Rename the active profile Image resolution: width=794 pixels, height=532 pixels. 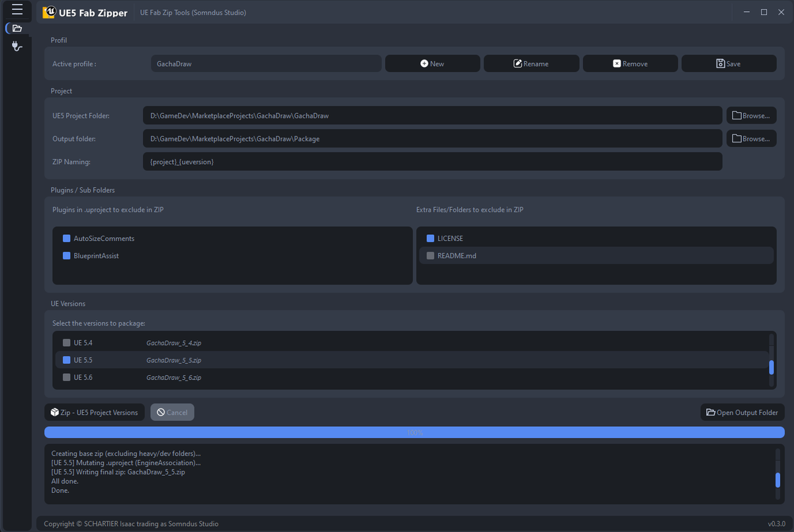tap(531, 64)
